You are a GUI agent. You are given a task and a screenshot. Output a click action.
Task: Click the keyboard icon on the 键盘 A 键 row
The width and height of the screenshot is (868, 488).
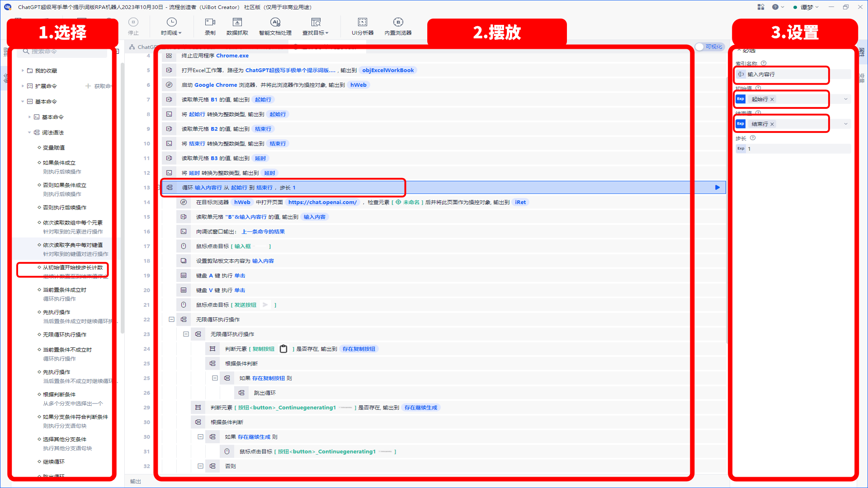coord(184,276)
